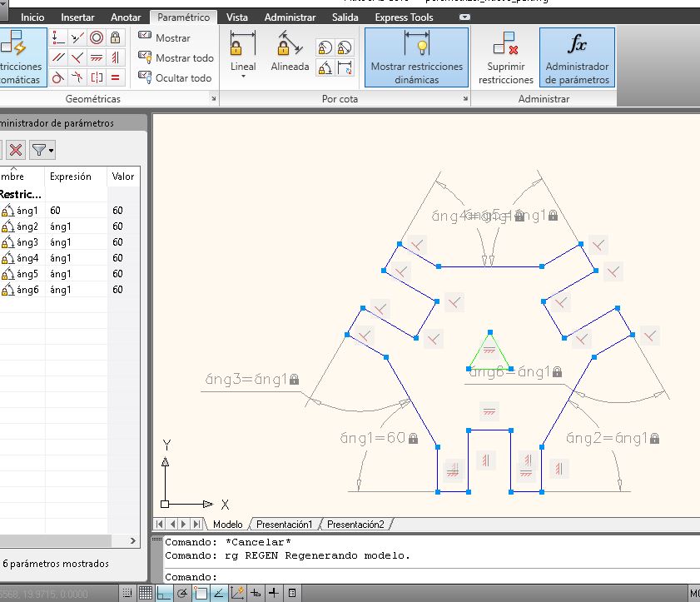The width and height of the screenshot is (700, 602).
Task: Open the Inicio ribbon tab
Action: pos(32,17)
